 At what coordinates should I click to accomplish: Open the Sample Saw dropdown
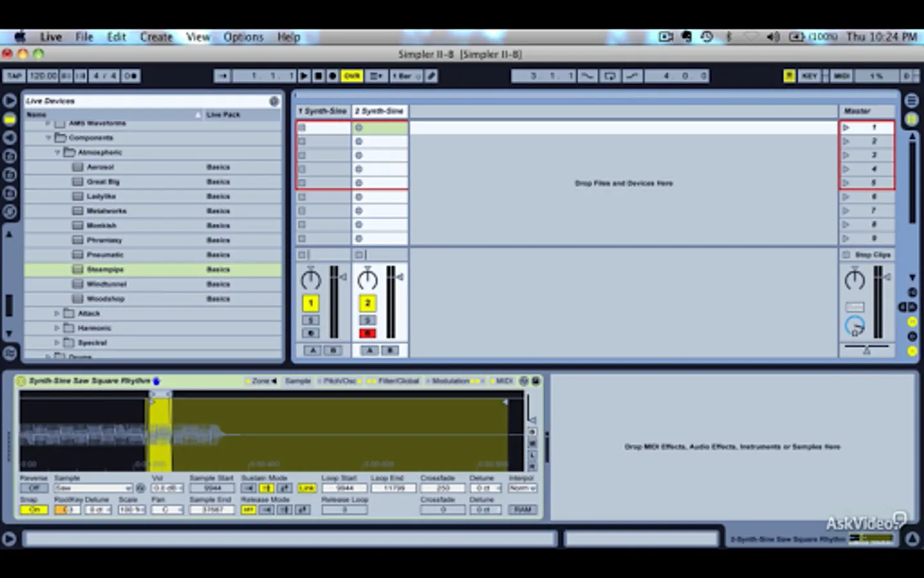(93, 488)
